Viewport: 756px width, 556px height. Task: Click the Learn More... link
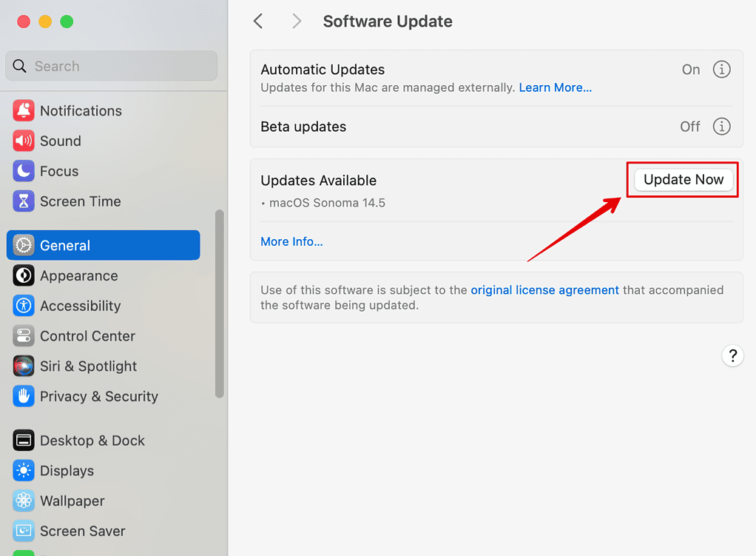pyautogui.click(x=555, y=87)
